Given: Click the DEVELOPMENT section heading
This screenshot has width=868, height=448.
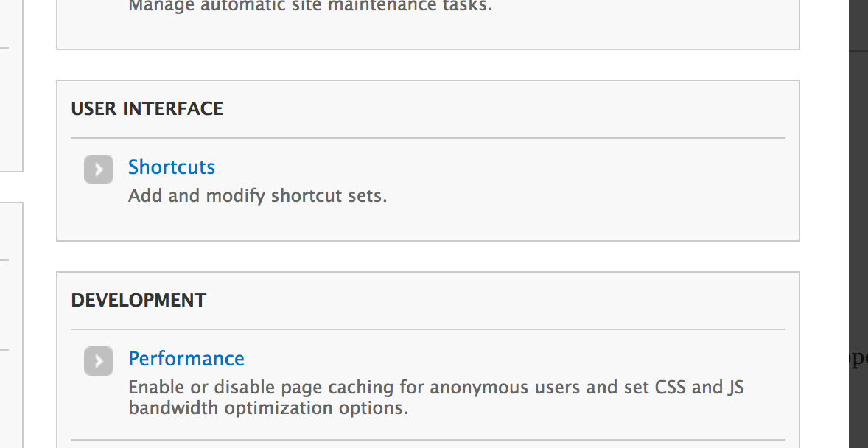Looking at the screenshot, I should [x=139, y=301].
